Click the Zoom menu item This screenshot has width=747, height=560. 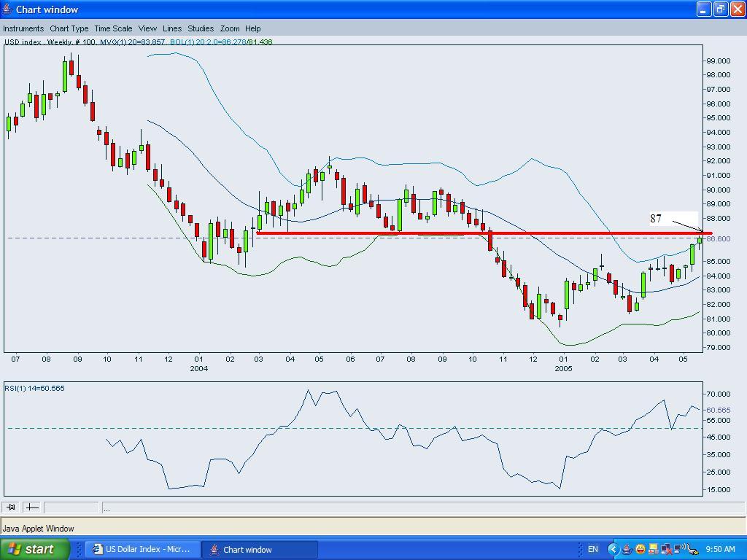pos(230,28)
